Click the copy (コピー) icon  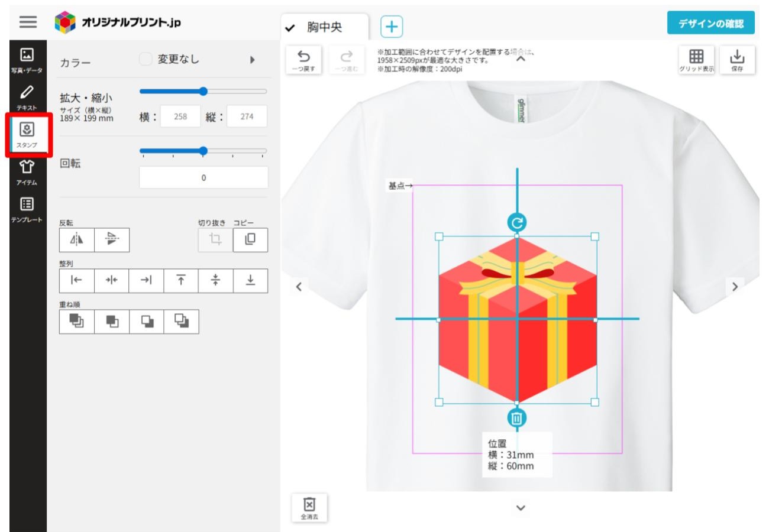point(250,239)
